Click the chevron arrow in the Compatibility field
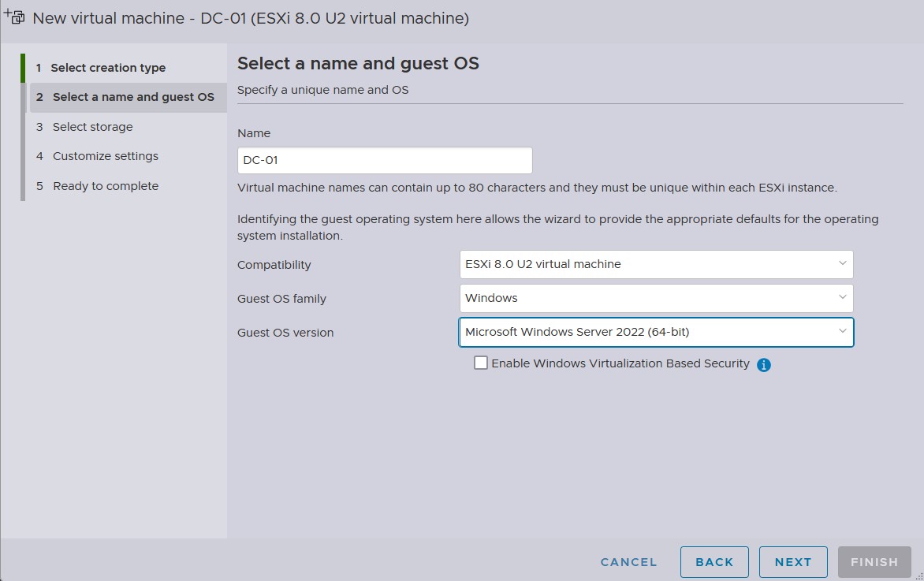Image resolution: width=924 pixels, height=581 pixels. (842, 264)
